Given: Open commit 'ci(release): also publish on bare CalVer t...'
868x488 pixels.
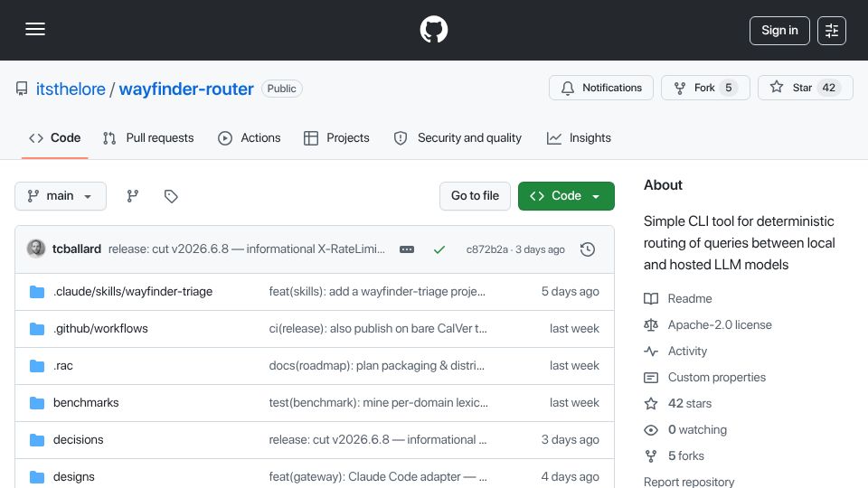Looking at the screenshot, I should [378, 329].
